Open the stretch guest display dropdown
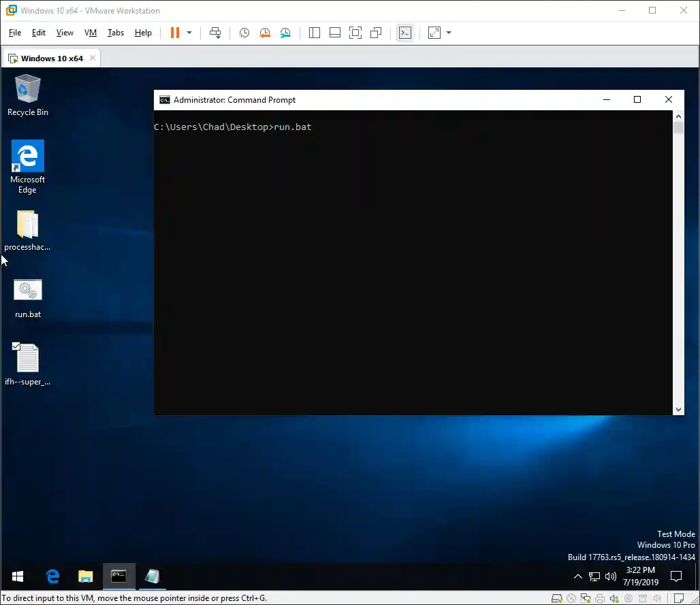 [x=448, y=32]
